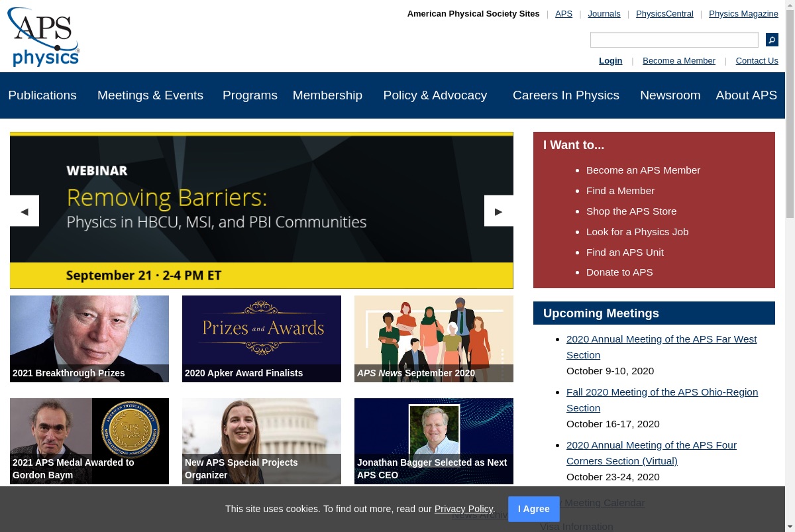Viewport: 795px width, 532px height.
Task: Open the Physics Magazine link
Action: (743, 13)
